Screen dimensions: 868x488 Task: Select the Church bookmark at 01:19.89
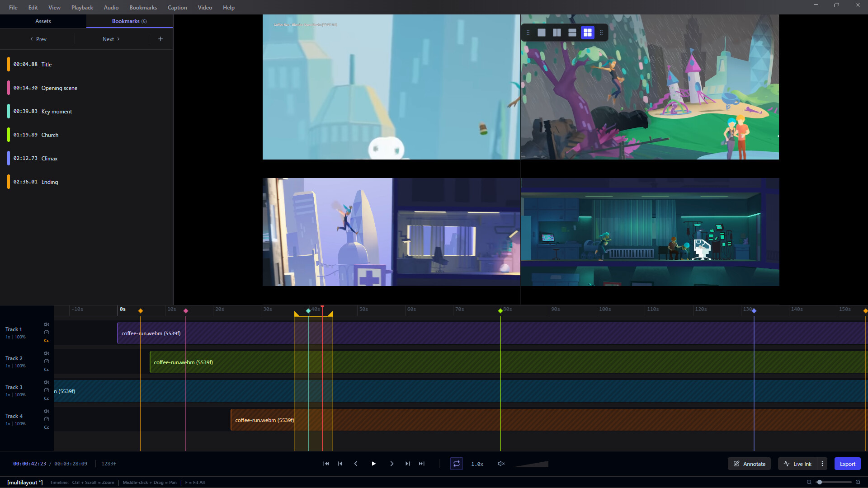[50, 135]
